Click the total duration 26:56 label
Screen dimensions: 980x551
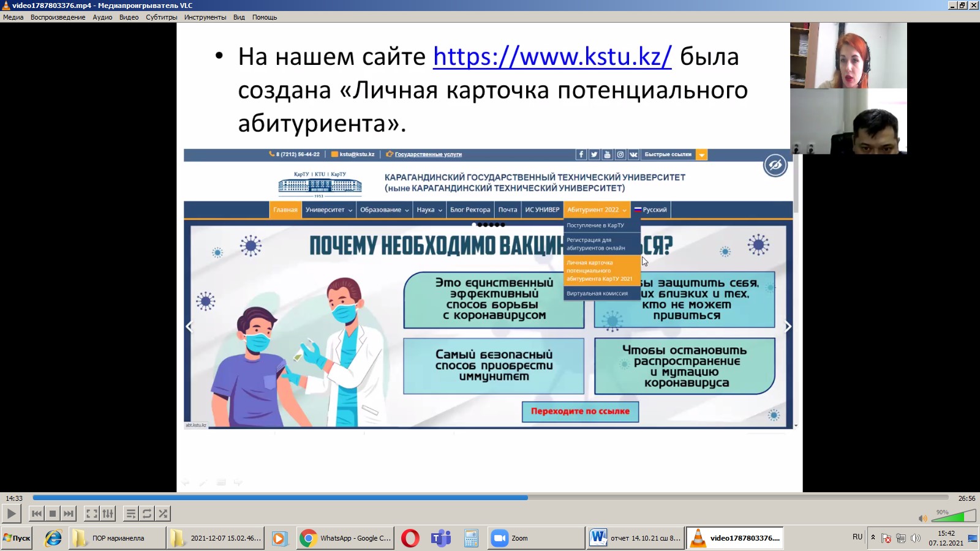(967, 498)
